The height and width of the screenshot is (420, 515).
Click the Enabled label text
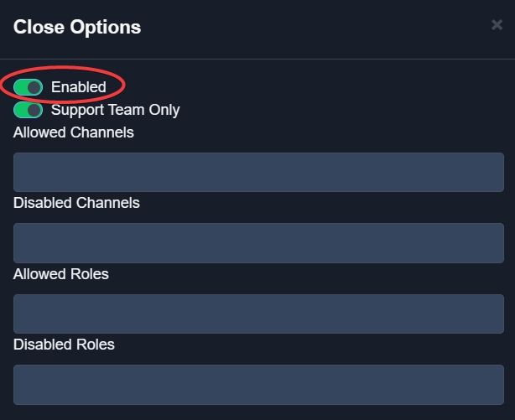coord(79,87)
